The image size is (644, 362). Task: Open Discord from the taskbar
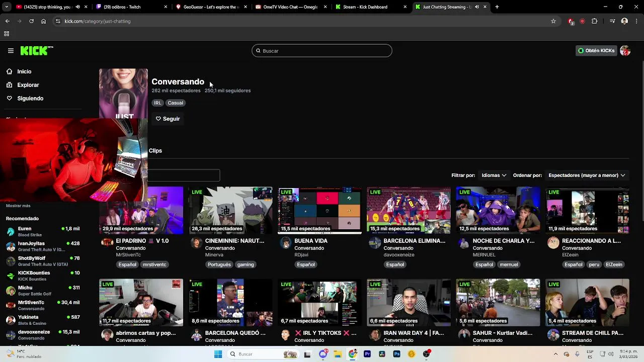323,354
